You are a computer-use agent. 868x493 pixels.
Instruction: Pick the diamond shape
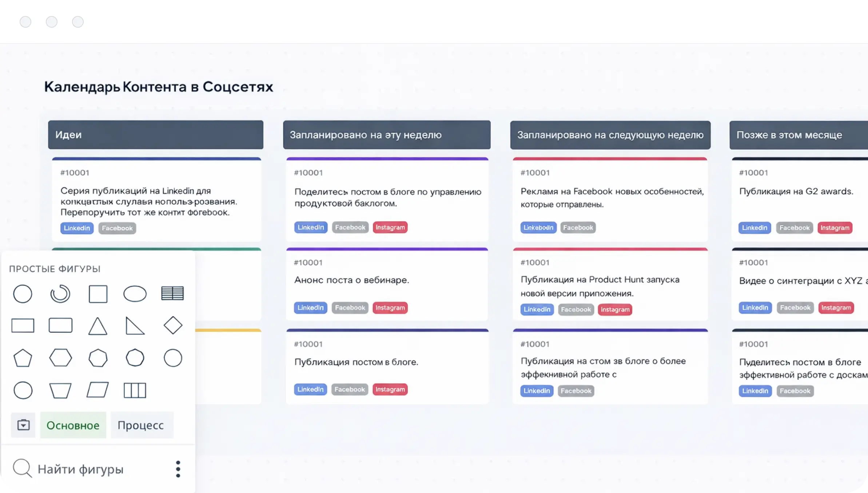coord(173,325)
